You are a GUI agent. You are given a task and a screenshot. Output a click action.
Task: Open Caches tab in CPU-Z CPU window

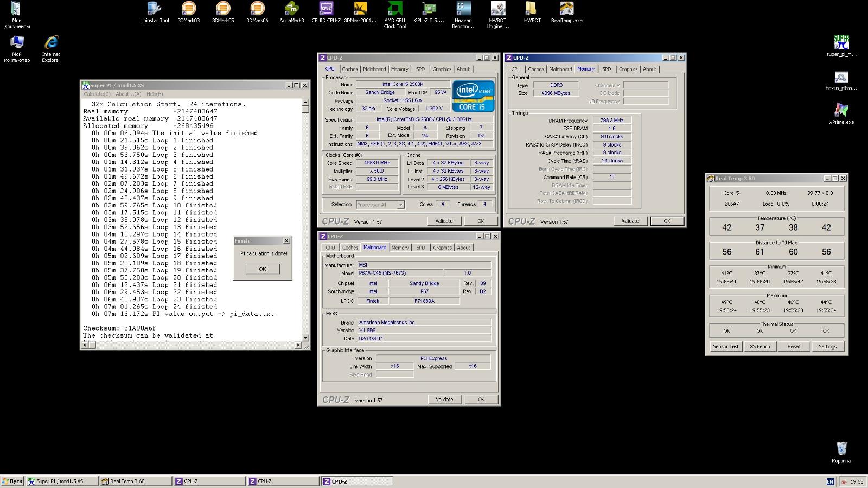(x=350, y=69)
